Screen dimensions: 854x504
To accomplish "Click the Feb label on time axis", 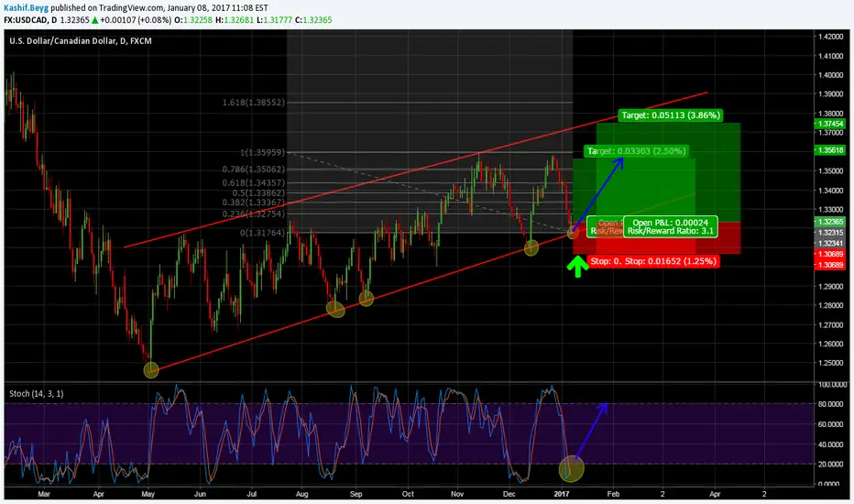I will [x=613, y=494].
